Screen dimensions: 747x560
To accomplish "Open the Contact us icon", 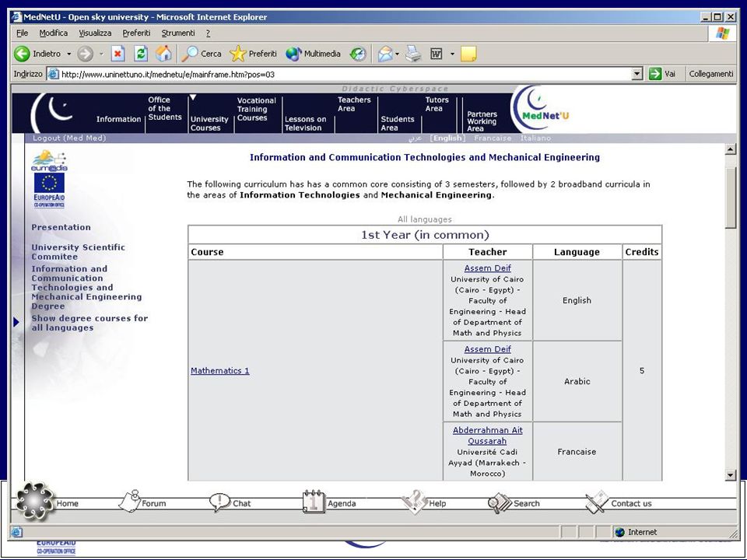I will pos(597,502).
